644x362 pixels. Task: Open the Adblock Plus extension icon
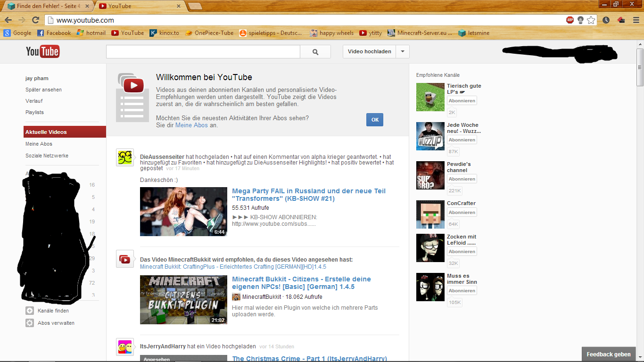coord(570,20)
